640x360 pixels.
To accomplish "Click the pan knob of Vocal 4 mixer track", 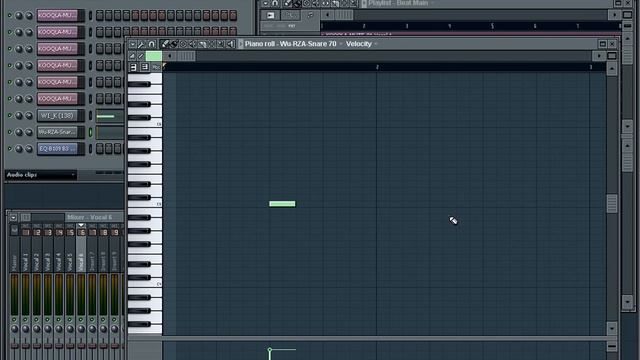I will [59, 329].
